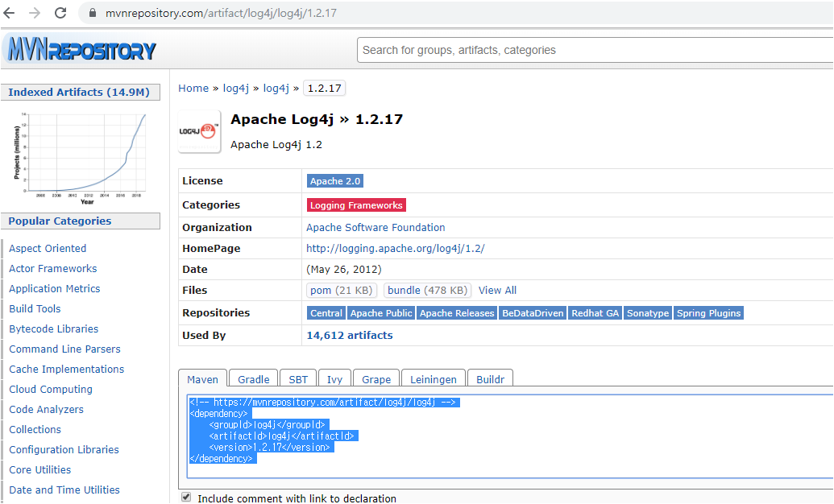The image size is (834, 504).
Task: Switch to the Buildr tab
Action: (x=490, y=379)
